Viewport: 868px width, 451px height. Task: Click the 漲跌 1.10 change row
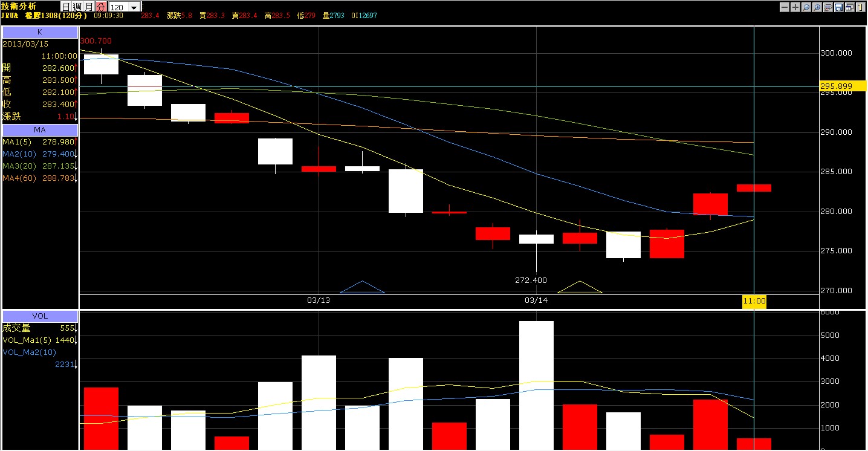tap(39, 116)
